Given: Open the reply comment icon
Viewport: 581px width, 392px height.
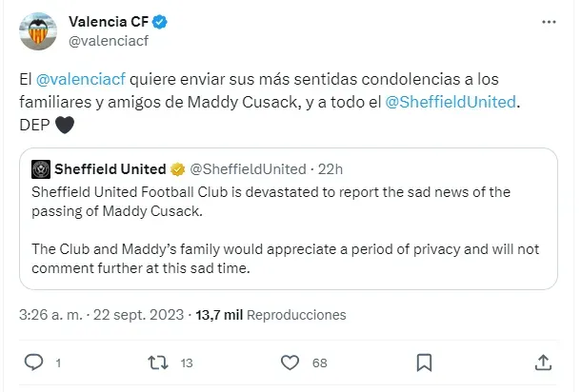Looking at the screenshot, I should [33, 363].
